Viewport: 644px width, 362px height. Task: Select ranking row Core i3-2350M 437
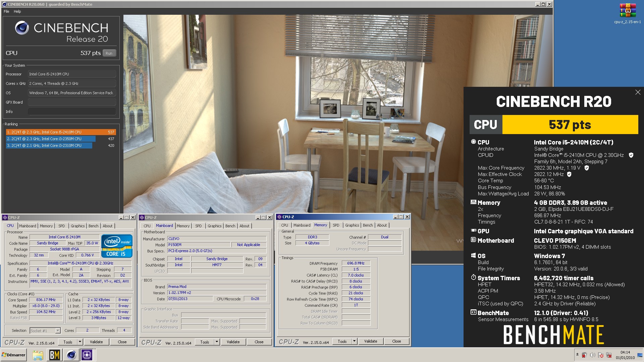(x=61, y=139)
